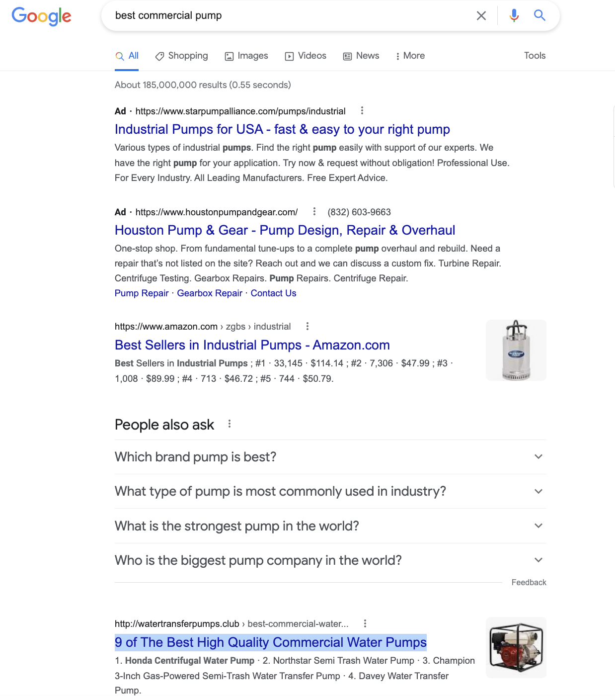Click the blue magnifier search icon
The height and width of the screenshot is (700, 615).
coord(539,15)
